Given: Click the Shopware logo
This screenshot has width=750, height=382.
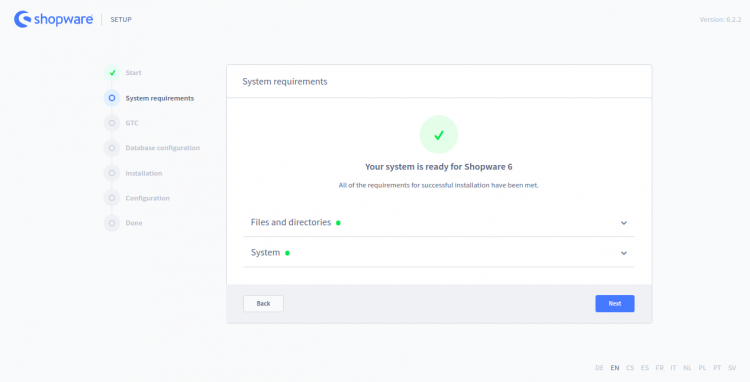Looking at the screenshot, I should click(x=53, y=19).
